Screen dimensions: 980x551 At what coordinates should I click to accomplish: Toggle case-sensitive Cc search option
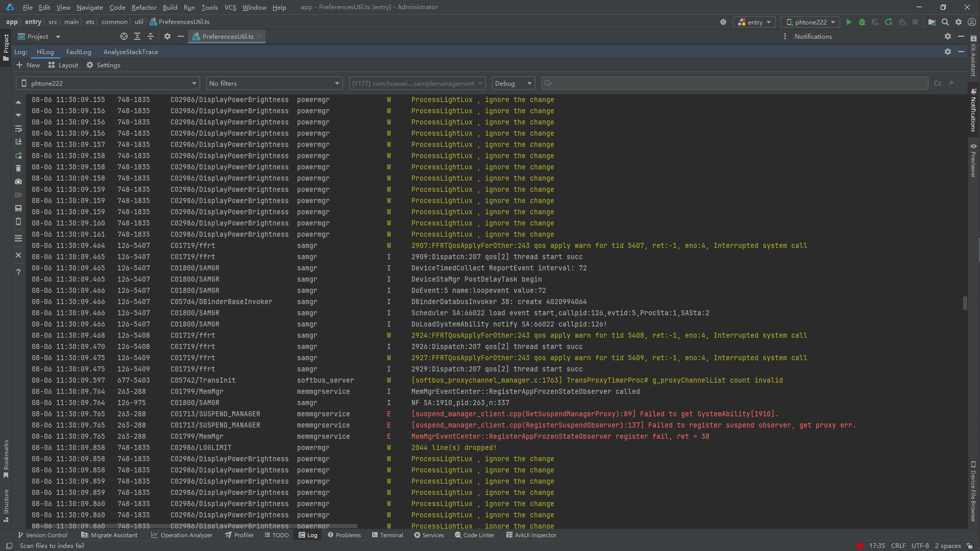(x=938, y=83)
